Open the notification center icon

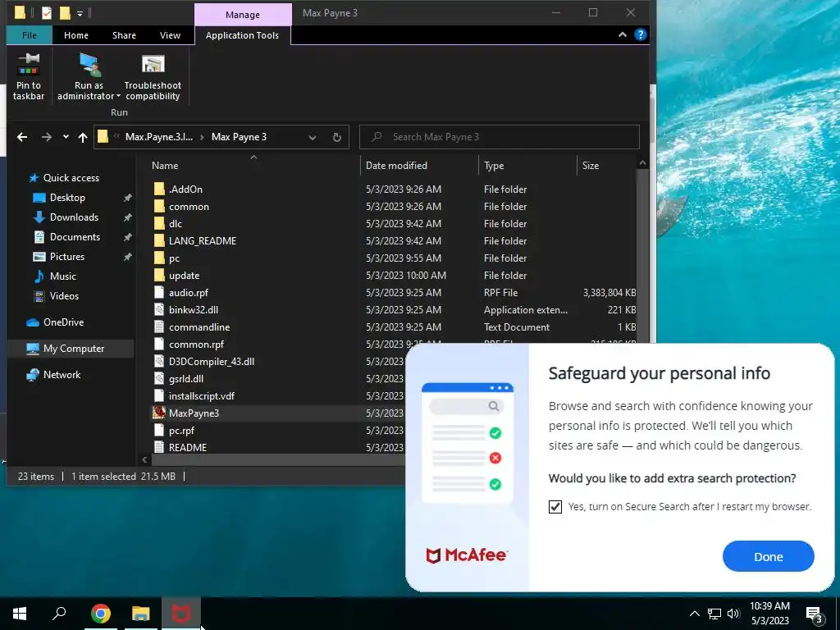click(x=815, y=614)
